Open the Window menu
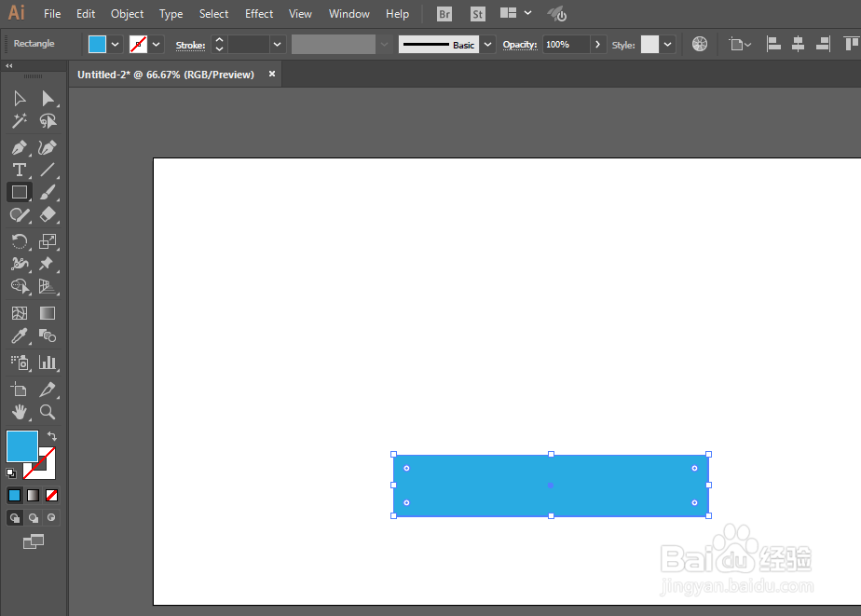This screenshot has width=861, height=616. pyautogui.click(x=349, y=14)
